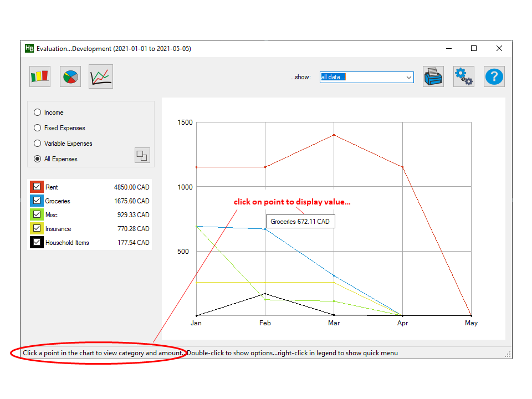Click the Insurance yellow color swatch checkbox
The image size is (532, 399).
point(37,229)
